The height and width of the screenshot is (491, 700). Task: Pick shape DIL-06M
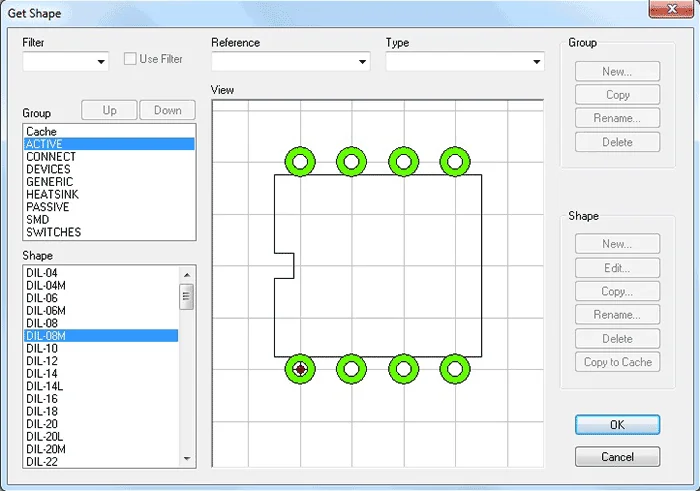point(101,310)
